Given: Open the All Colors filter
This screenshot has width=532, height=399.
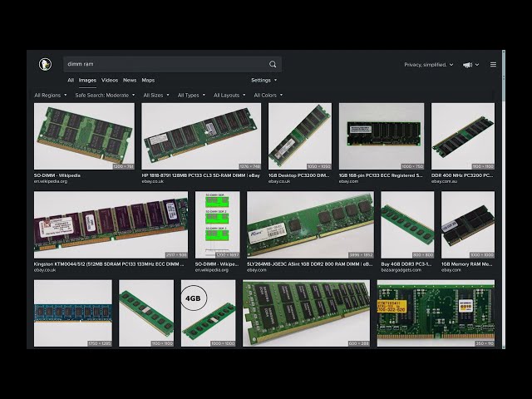Looking at the screenshot, I should point(268,95).
